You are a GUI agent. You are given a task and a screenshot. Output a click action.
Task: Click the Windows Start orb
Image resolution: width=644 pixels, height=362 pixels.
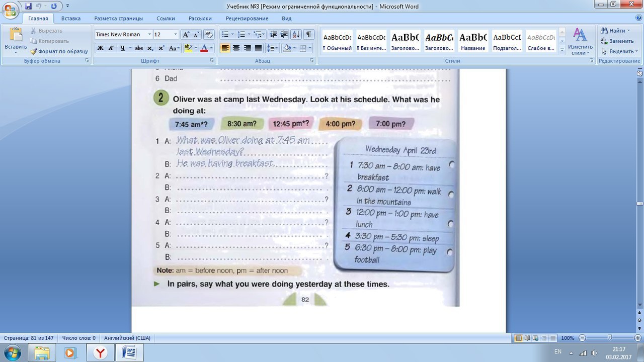[12, 352]
